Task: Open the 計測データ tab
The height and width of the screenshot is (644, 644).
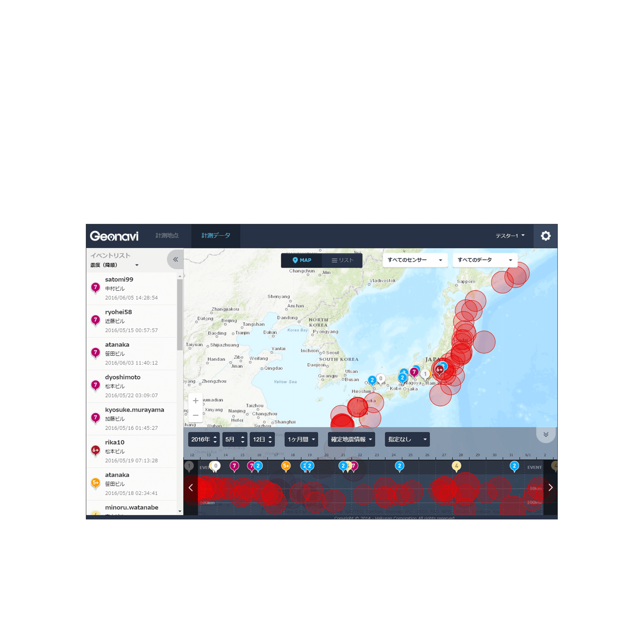Action: pos(216,236)
